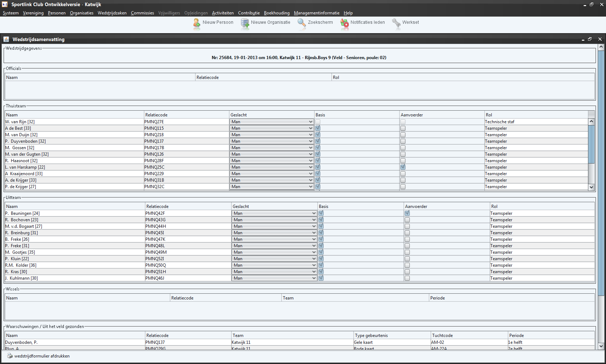606x364 pixels.
Task: Select player B. Freke [26]
Action: 75,239
